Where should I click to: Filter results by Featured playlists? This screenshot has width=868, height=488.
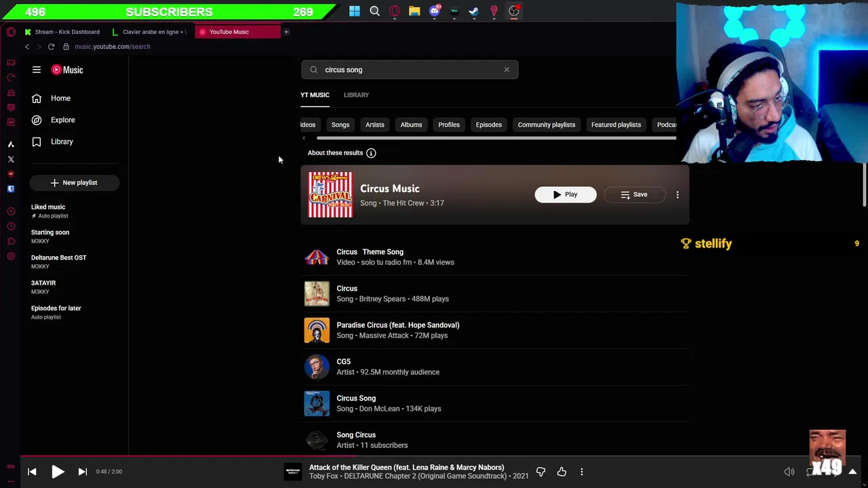click(x=616, y=125)
